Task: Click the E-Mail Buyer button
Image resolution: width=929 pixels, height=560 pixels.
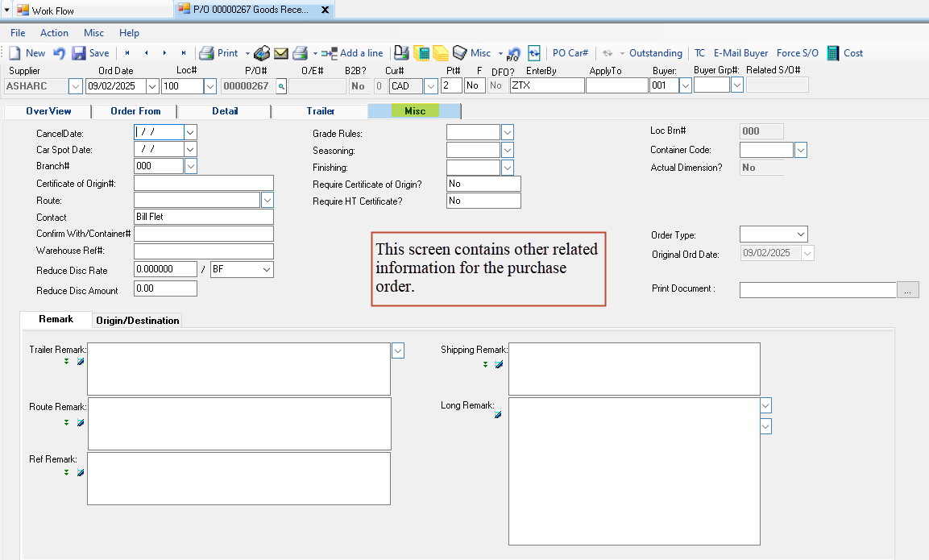Action: pyautogui.click(x=740, y=53)
